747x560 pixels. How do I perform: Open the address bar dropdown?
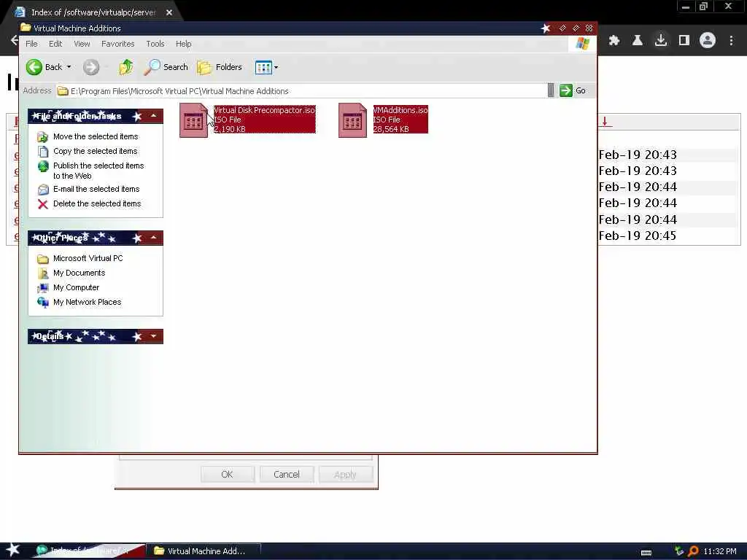(551, 90)
